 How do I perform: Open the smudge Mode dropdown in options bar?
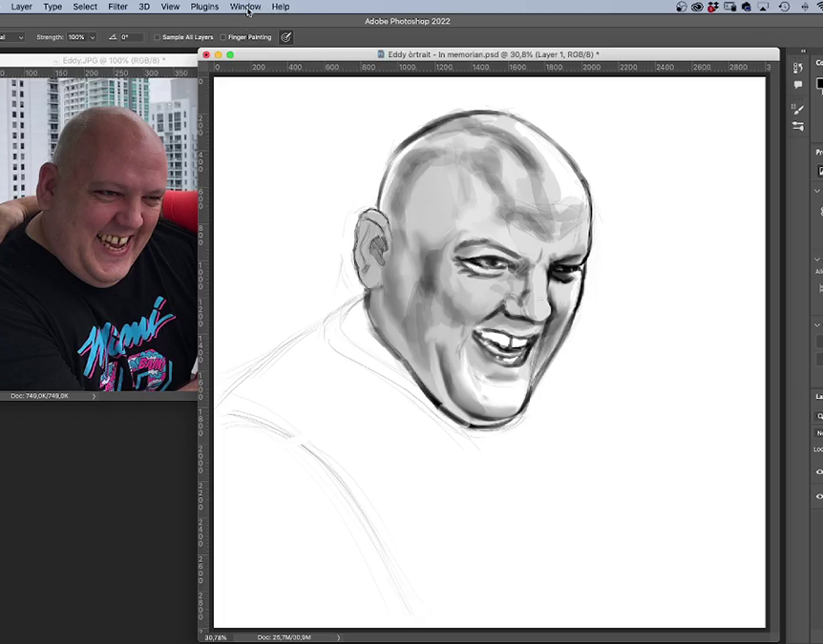tap(11, 37)
